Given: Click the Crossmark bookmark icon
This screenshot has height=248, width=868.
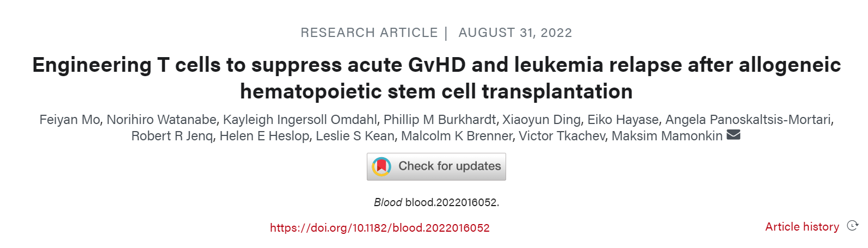Looking at the screenshot, I should click(381, 166).
